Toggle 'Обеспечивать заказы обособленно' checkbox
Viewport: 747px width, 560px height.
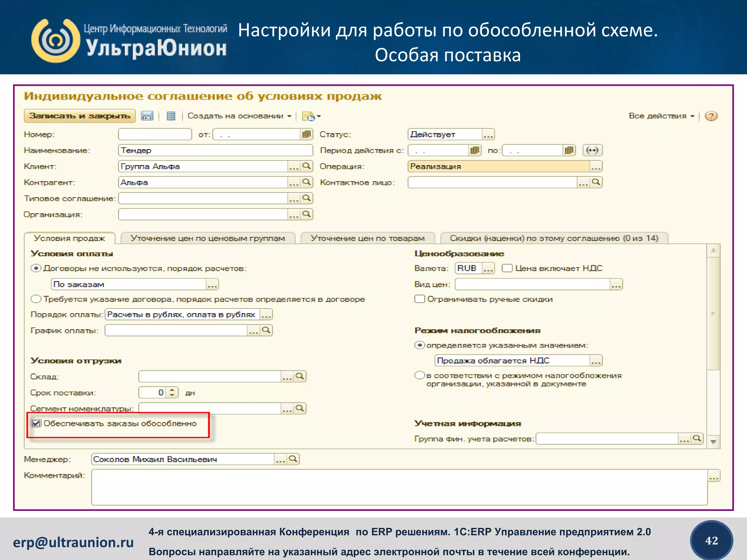point(36,423)
